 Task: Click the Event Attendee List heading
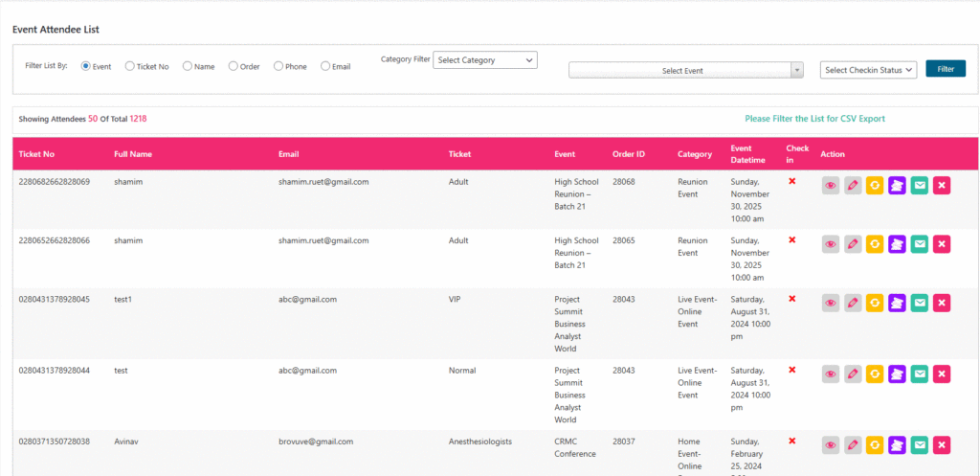[56, 29]
